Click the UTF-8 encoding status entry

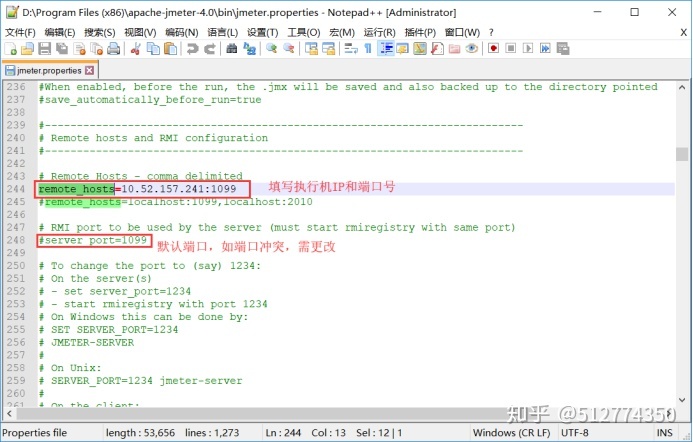(575, 433)
